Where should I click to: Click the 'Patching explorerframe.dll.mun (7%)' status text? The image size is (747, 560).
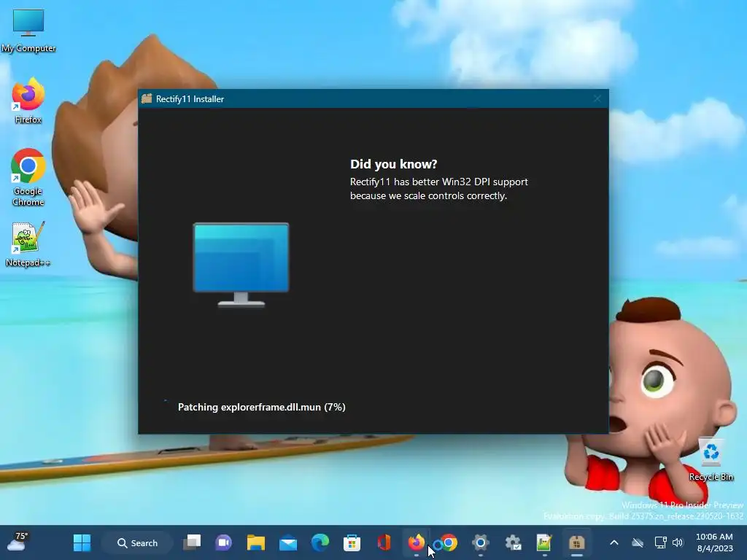point(262,407)
